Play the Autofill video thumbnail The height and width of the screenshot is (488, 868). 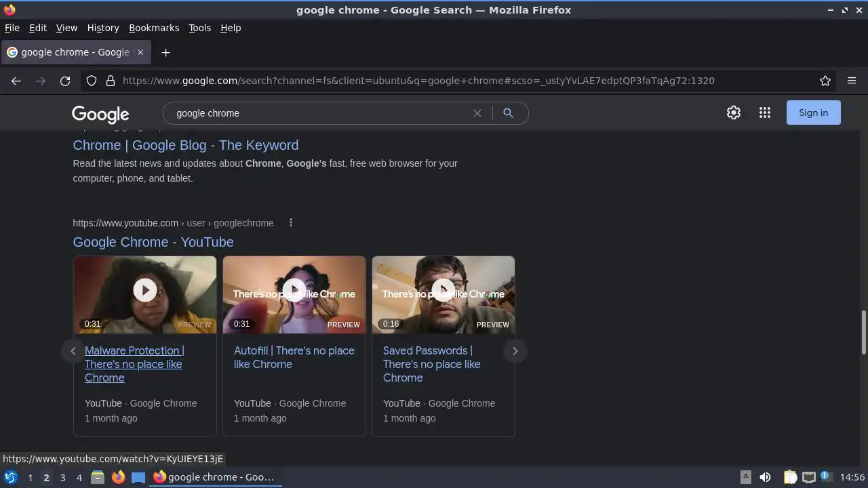click(x=294, y=294)
